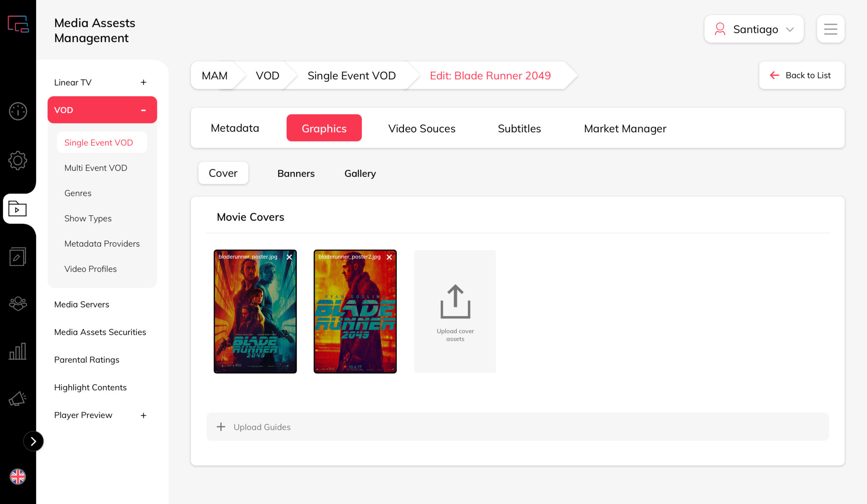Click the edit document sidebar icon
The image size is (867, 504).
[x=18, y=257]
